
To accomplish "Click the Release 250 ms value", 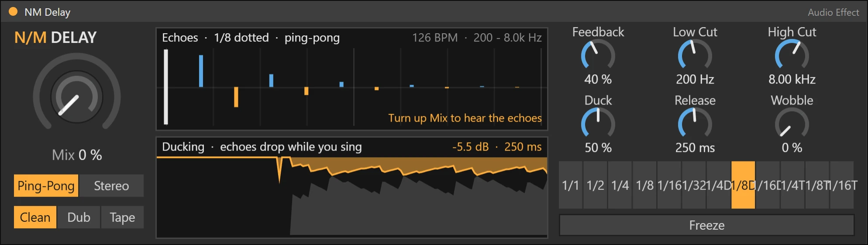I will pyautogui.click(x=695, y=147).
